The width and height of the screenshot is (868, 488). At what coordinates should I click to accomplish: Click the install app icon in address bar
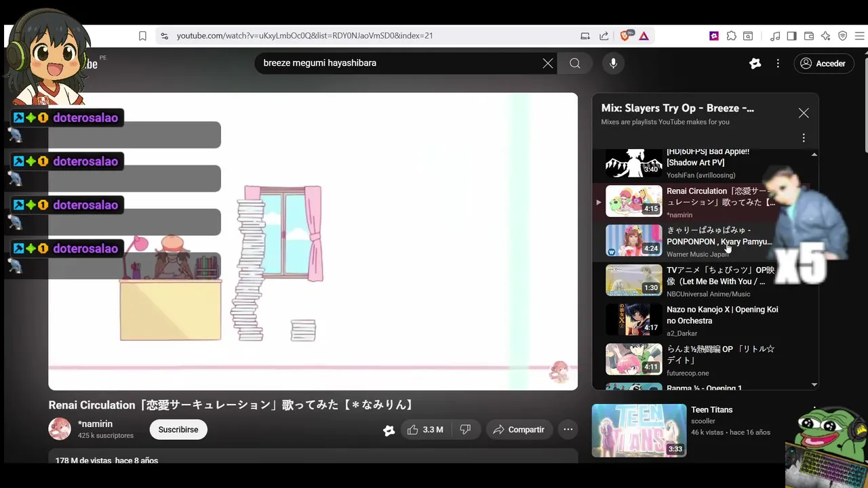tap(585, 36)
